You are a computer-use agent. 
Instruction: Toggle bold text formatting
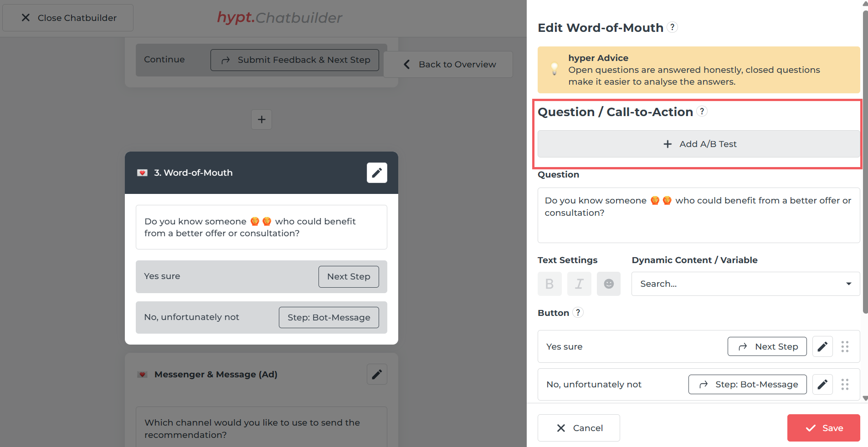pos(550,284)
